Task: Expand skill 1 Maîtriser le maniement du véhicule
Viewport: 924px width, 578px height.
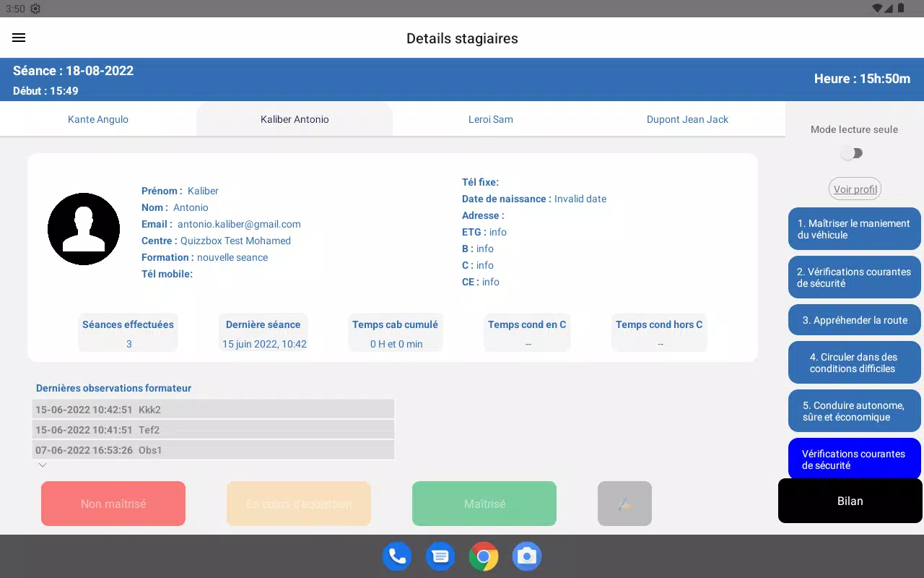Action: click(855, 229)
